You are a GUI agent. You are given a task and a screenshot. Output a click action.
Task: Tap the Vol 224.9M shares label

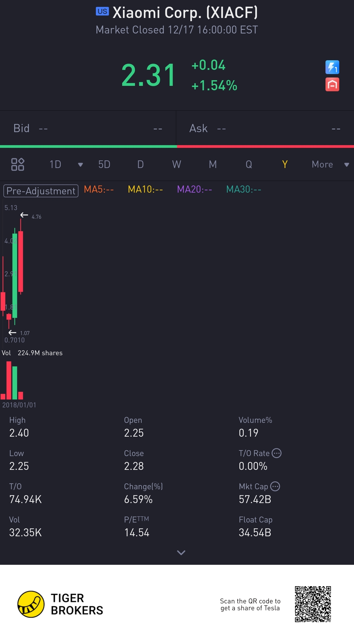[x=32, y=353]
